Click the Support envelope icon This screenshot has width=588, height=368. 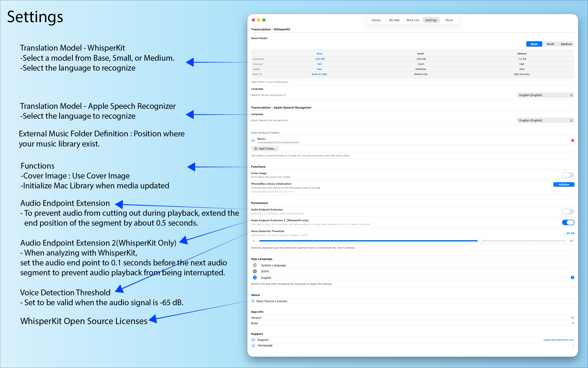pyautogui.click(x=253, y=340)
